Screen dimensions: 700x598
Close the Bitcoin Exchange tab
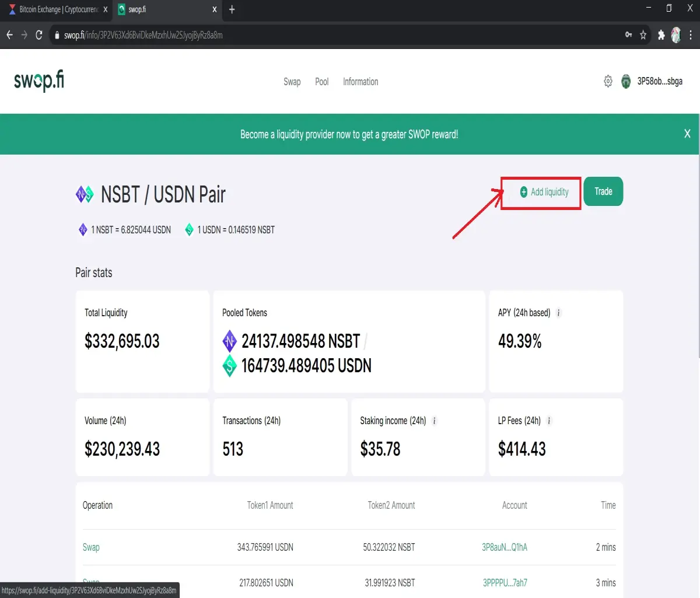point(106,9)
